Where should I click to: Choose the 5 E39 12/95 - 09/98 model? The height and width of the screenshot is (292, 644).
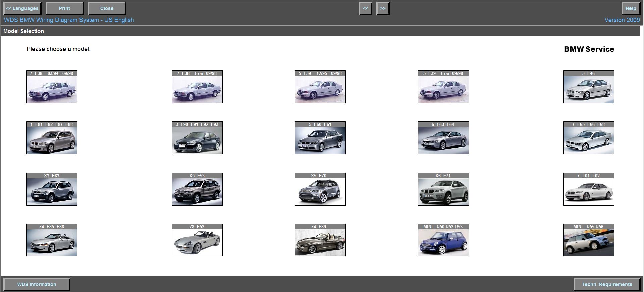pyautogui.click(x=320, y=87)
